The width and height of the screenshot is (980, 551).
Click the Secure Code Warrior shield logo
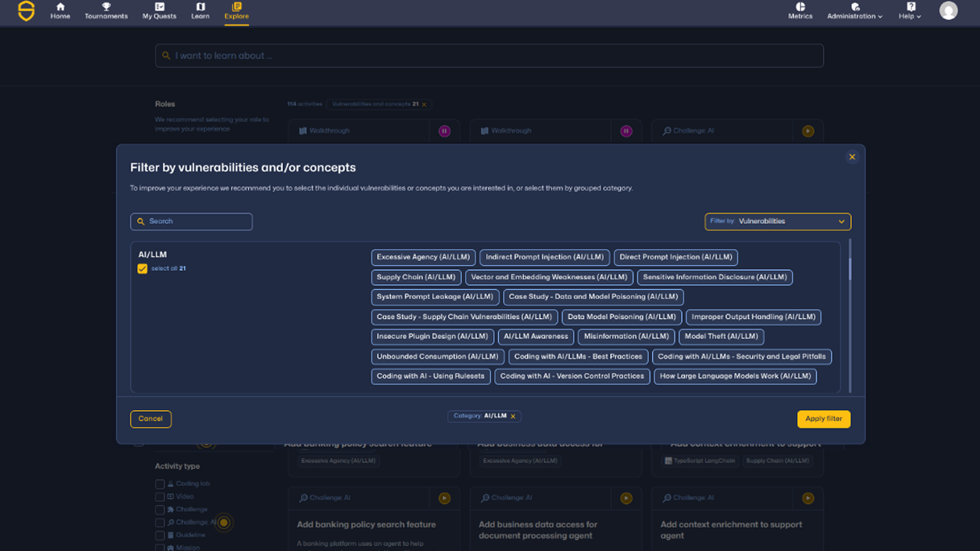coord(27,12)
